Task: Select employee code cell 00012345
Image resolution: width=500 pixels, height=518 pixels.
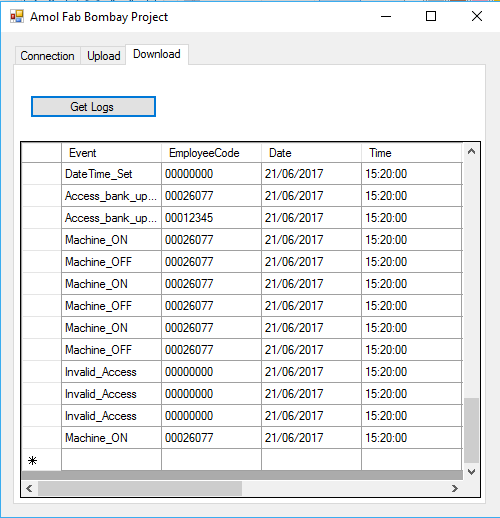Action: tap(211, 218)
